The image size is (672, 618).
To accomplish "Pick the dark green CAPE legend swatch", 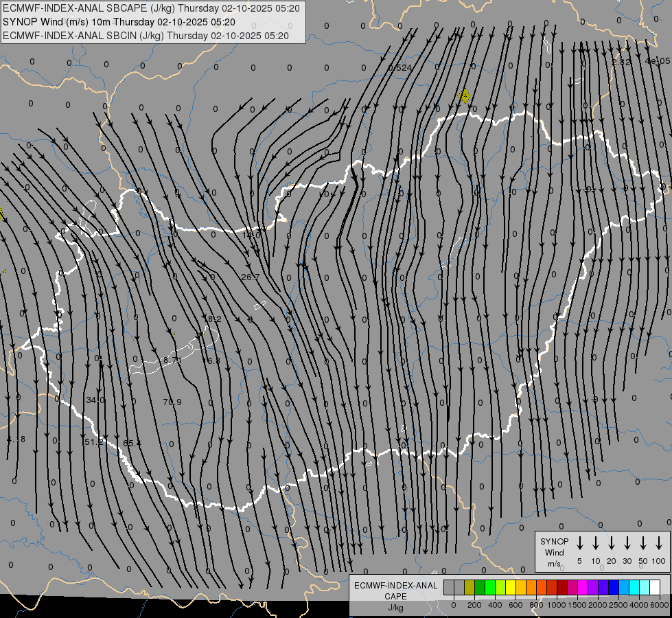I will click(480, 587).
